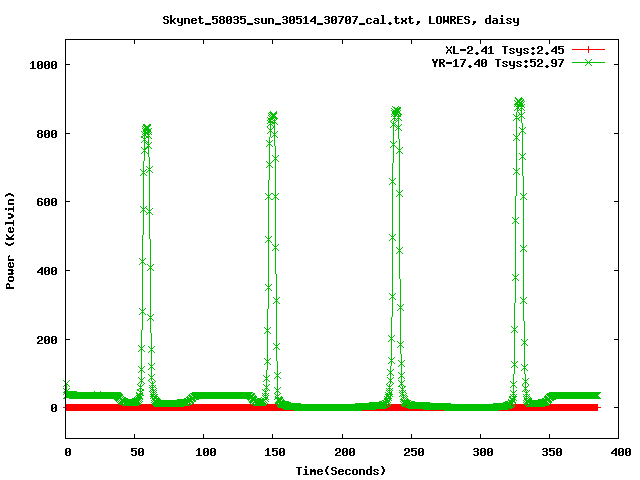This screenshot has height=480, width=640.
Task: Click the green legend line sample
Action: tap(588, 62)
